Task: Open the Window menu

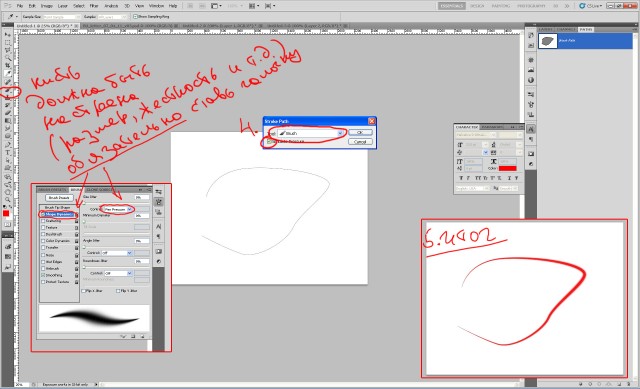Action: pyautogui.click(x=156, y=6)
